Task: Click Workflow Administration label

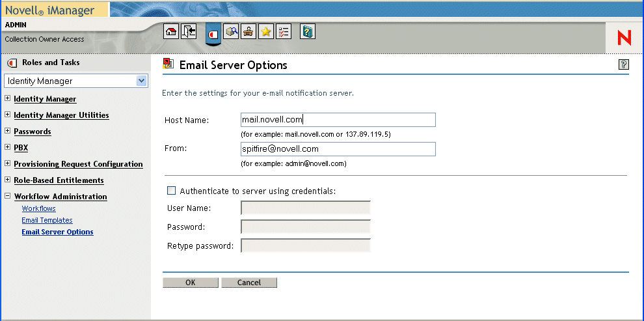Action: coord(60,197)
